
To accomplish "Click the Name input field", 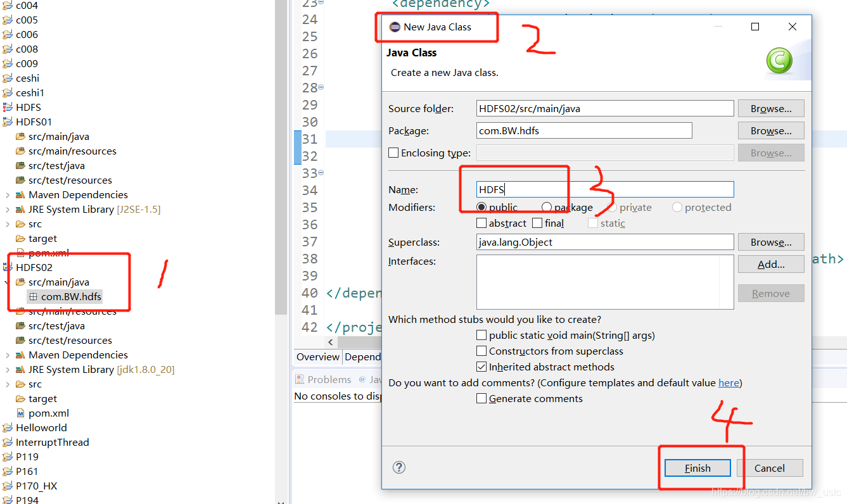I will tap(605, 189).
